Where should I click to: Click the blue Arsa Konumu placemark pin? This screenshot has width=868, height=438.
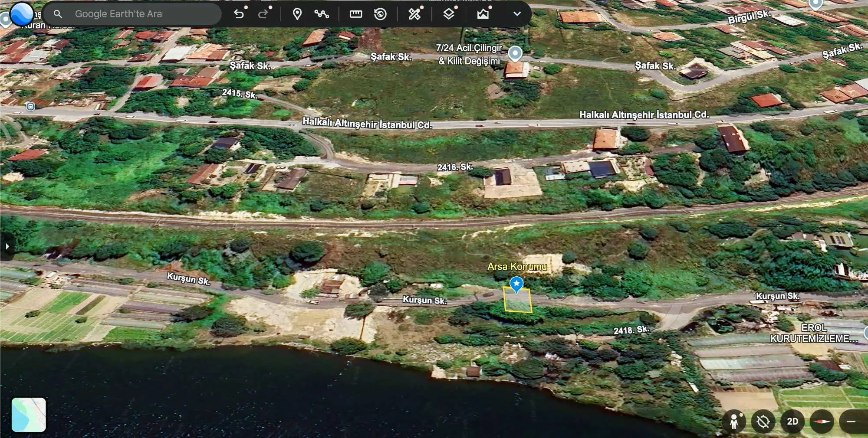point(516,285)
